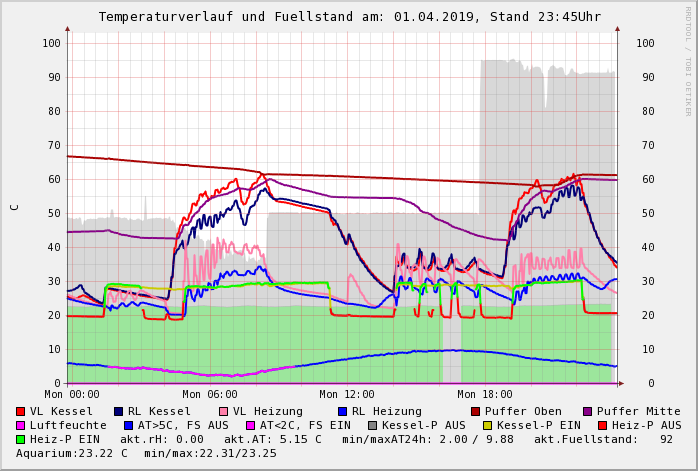
Task: Select the pink VL Heizung legend swatch
Action: 223,411
